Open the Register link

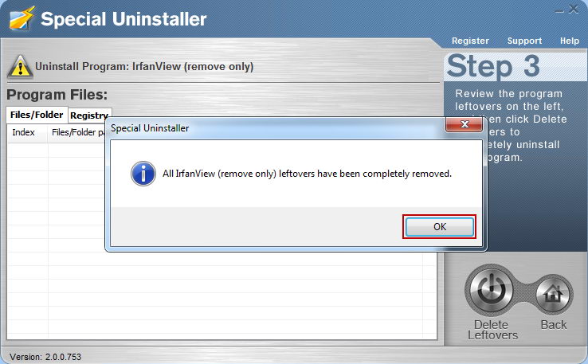pos(470,41)
